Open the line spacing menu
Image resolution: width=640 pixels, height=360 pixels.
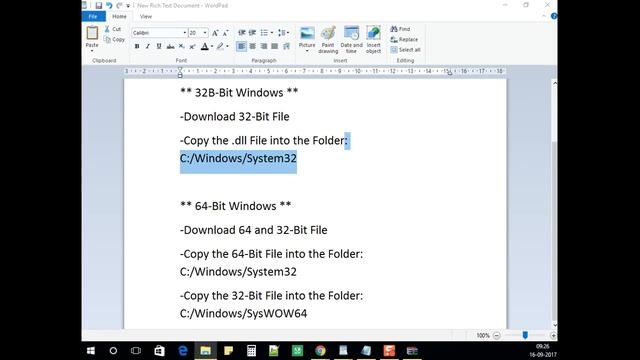tap(283, 33)
